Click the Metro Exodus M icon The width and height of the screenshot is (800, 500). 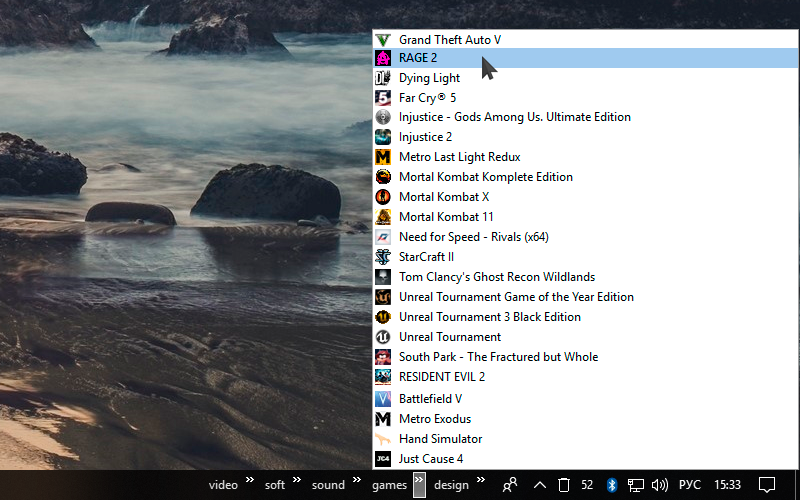coord(383,419)
